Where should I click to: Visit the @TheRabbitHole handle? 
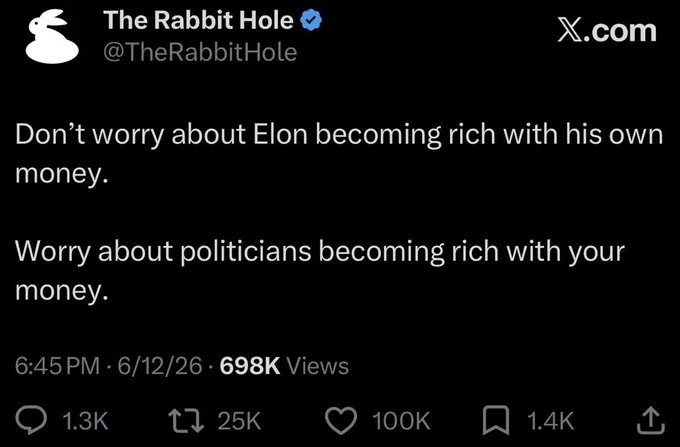[x=200, y=52]
